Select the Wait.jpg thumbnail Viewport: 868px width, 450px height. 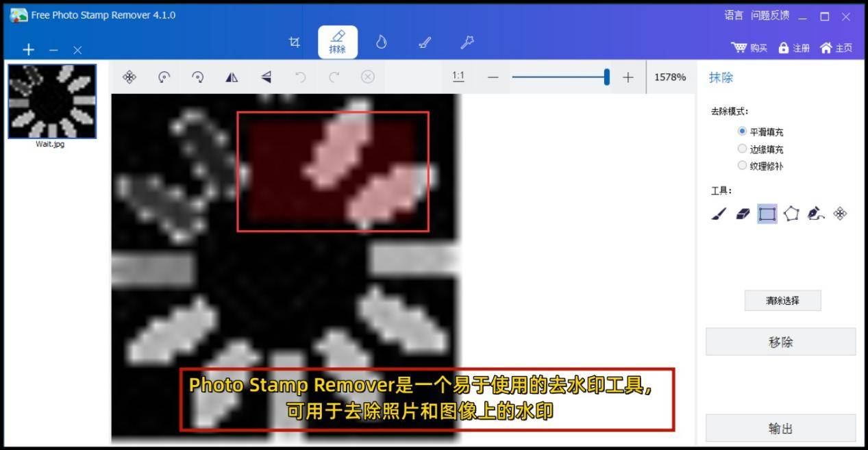click(x=51, y=101)
